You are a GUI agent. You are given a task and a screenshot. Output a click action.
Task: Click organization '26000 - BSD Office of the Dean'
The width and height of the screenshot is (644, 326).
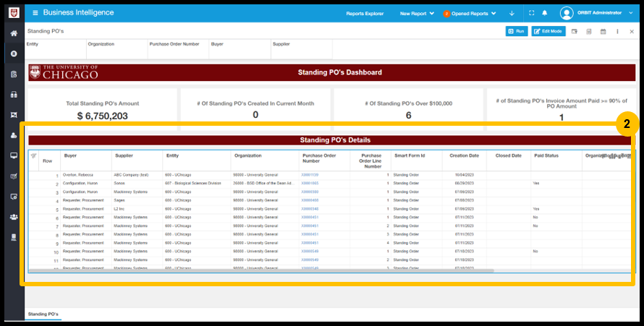[x=263, y=184]
